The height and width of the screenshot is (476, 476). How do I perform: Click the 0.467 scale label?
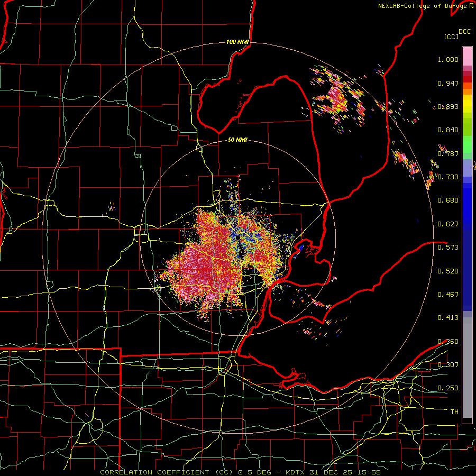448,295
